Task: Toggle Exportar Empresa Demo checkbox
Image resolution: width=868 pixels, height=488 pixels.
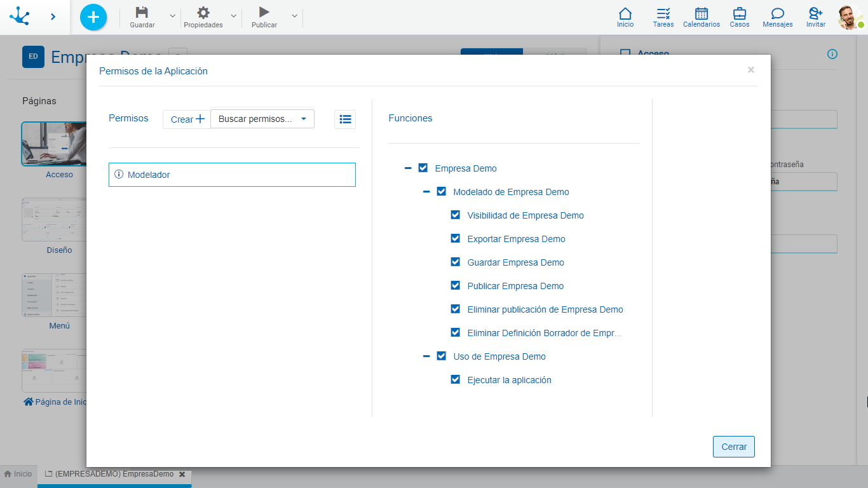Action: (x=456, y=238)
